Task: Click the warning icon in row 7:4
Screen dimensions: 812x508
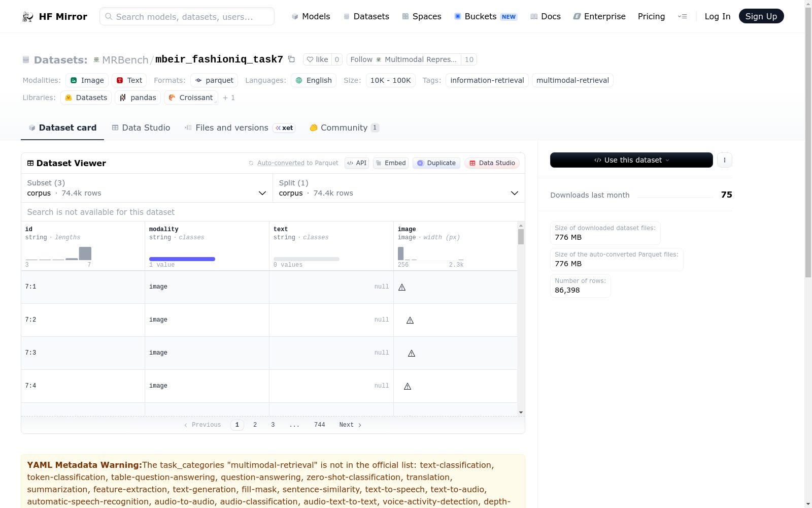Action: (x=408, y=386)
